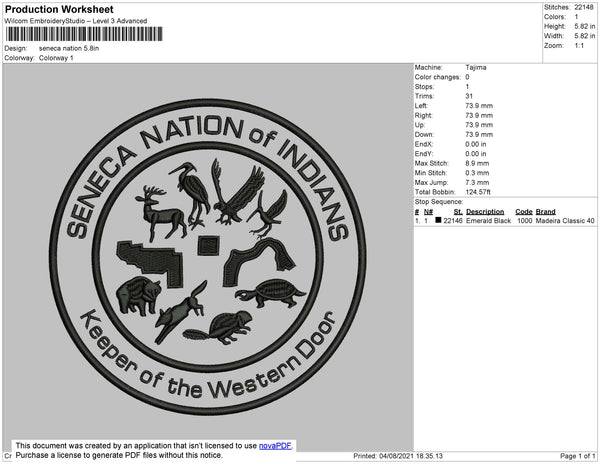Click the 'Printed: 04/08/2021 18.35.13' footer
This screenshot has width=600, height=464.
tap(398, 456)
